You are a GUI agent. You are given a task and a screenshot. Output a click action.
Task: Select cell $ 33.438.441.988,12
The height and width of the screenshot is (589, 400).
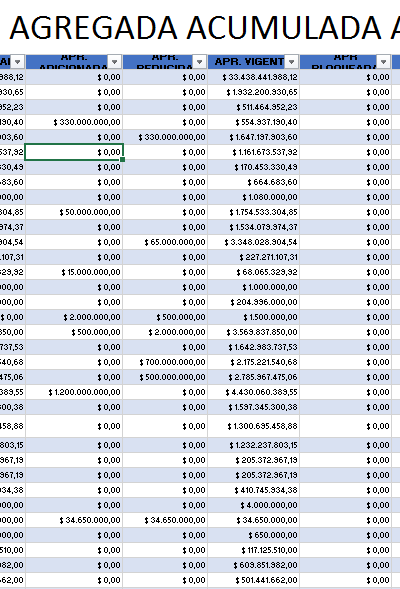click(x=254, y=77)
